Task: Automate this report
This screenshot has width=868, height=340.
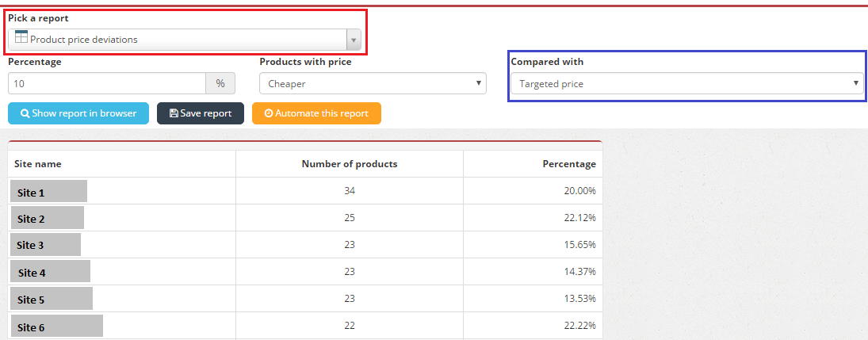Action: click(x=316, y=113)
